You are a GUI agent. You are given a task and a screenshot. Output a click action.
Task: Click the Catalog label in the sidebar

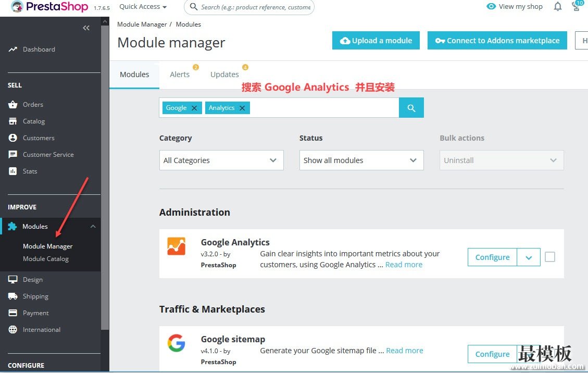tap(34, 121)
